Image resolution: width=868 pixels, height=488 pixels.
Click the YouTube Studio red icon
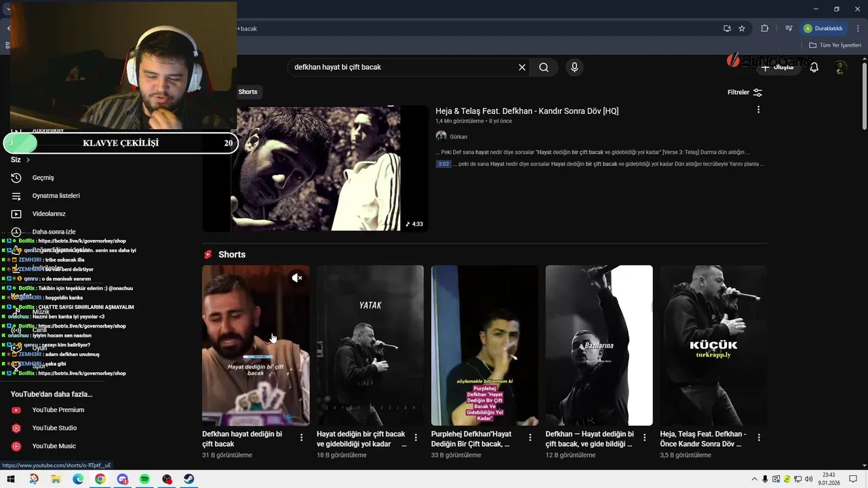point(16,428)
